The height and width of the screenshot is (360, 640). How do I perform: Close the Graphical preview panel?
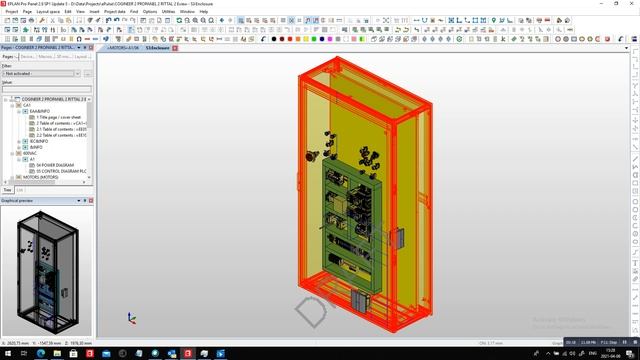pos(91,201)
